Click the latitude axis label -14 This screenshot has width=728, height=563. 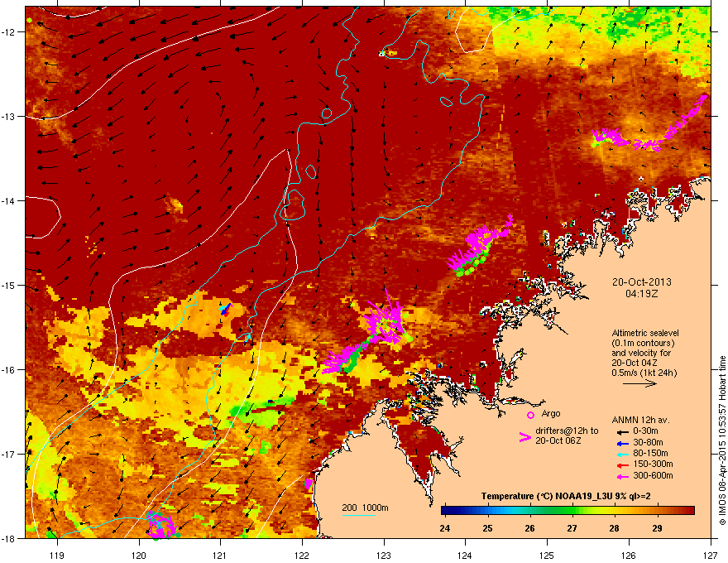coord(9,200)
